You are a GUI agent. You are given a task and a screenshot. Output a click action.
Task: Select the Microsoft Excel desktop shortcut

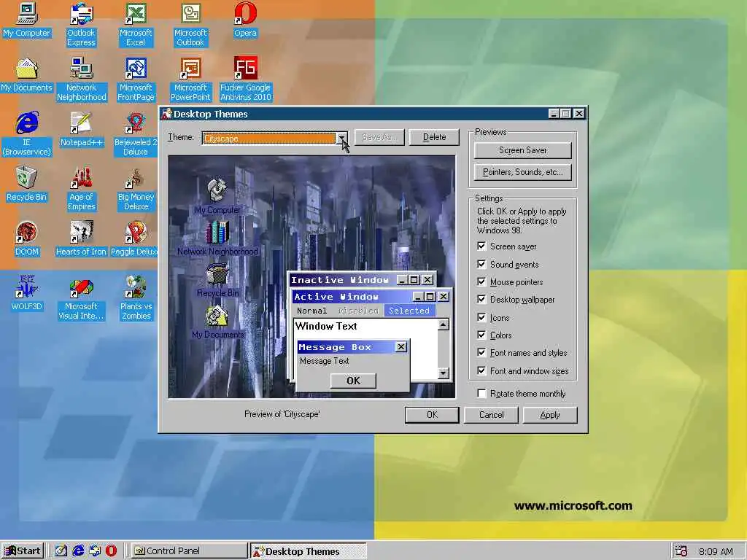(x=136, y=24)
